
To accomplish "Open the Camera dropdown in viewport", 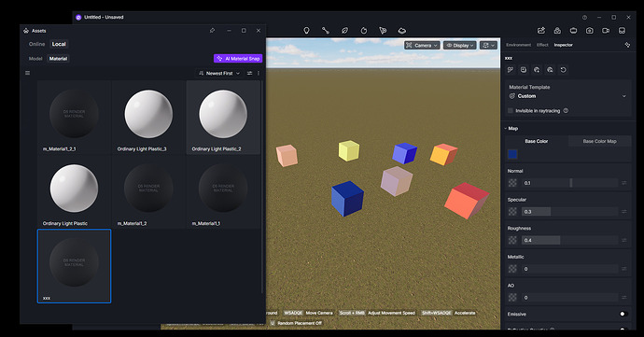I will pyautogui.click(x=422, y=45).
